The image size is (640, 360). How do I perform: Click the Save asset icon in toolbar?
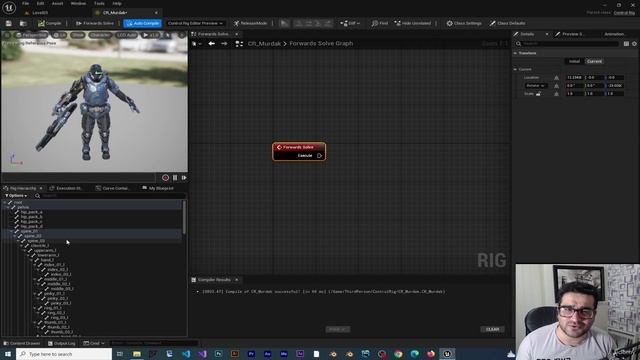point(9,23)
